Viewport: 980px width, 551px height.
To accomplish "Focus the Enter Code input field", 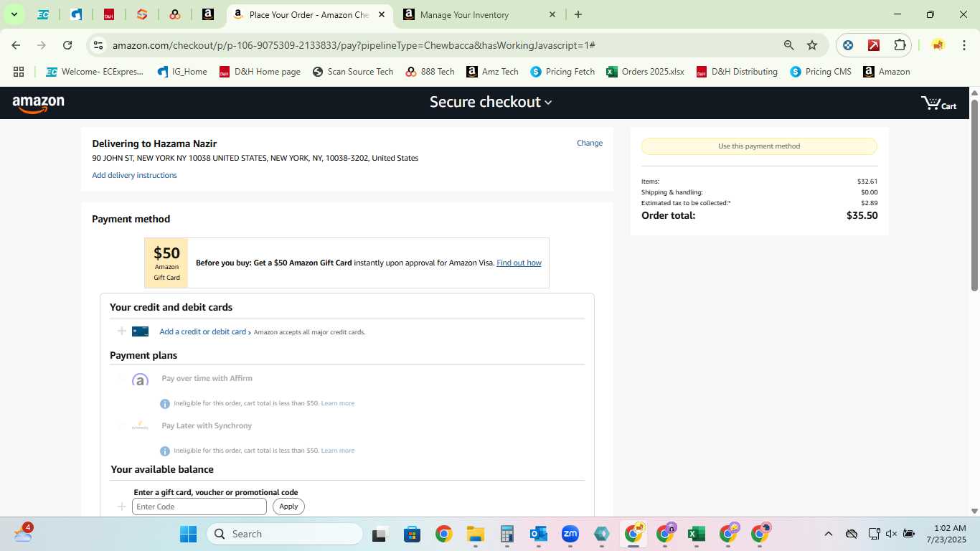I will [199, 507].
